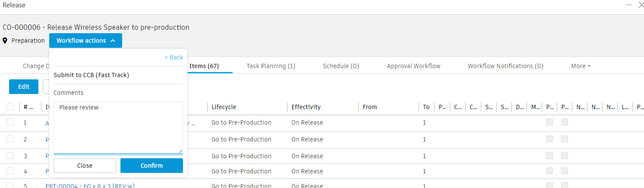
Task: Click the Edit button
Action: click(24, 87)
